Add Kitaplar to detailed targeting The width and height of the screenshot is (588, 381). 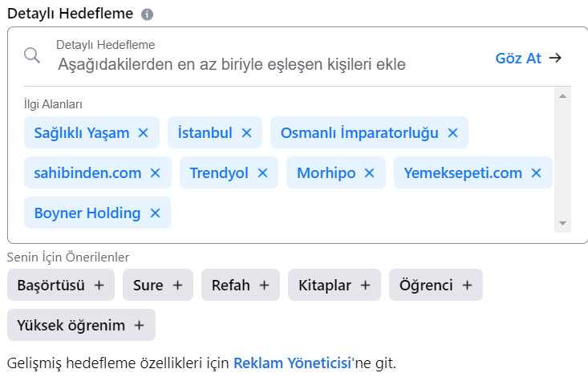335,285
